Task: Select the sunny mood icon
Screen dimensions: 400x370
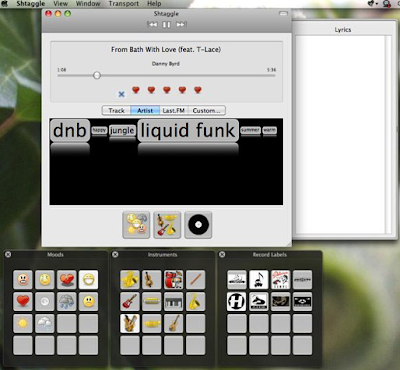Action: 23,323
